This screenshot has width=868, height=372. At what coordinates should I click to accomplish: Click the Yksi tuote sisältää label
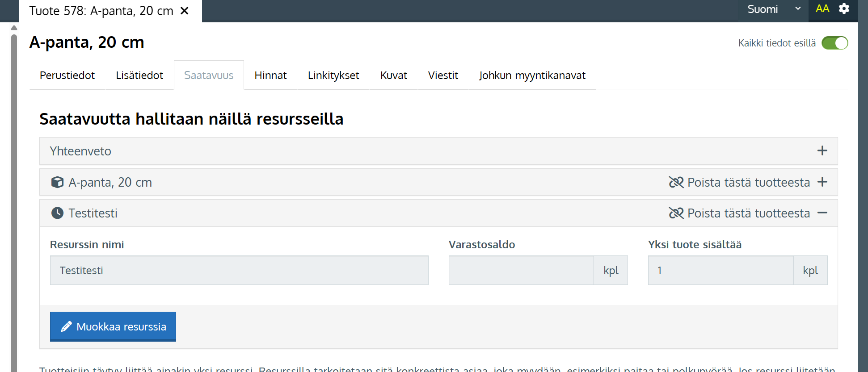click(x=695, y=245)
